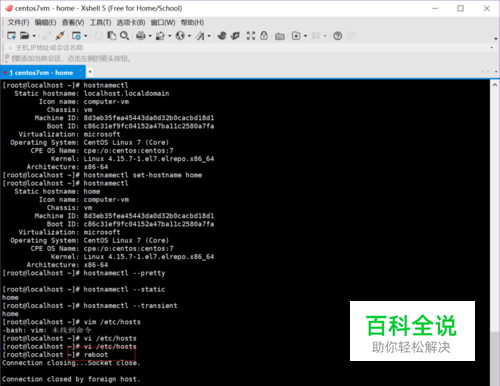Viewport: 500px width, 386px height.
Task: Maximize the Xshell window
Action: [x=460, y=8]
